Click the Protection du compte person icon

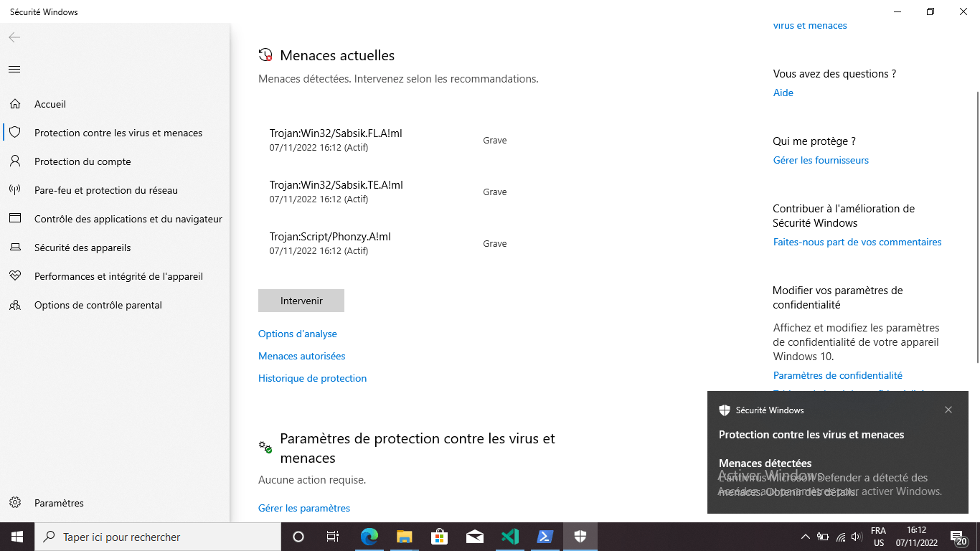tap(15, 161)
